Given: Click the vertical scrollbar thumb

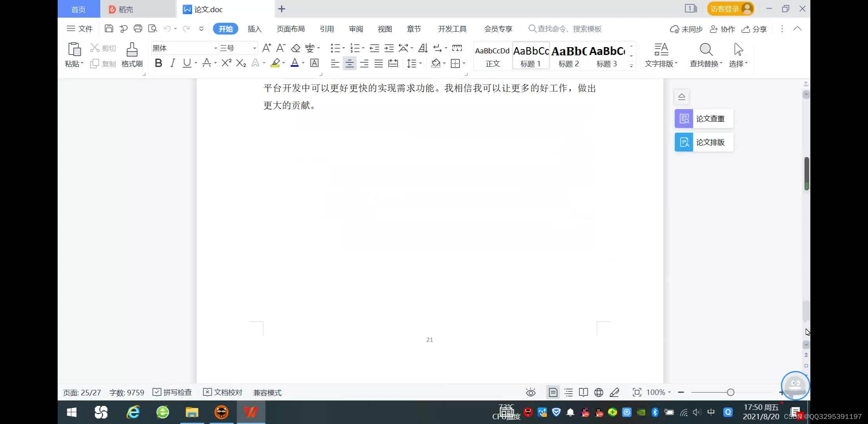Looking at the screenshot, I should coord(806,174).
